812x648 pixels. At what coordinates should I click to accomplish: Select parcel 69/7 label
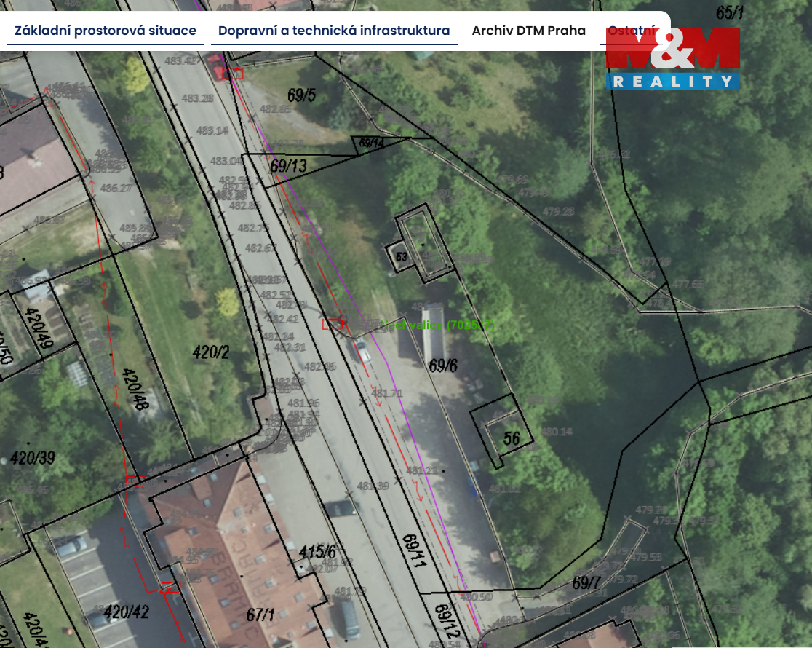click(586, 582)
